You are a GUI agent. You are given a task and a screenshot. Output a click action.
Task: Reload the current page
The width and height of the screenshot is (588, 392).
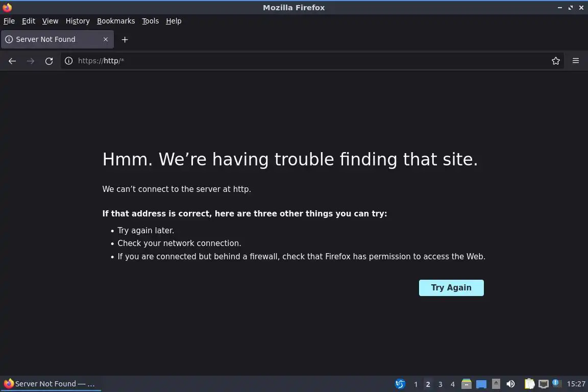point(49,61)
